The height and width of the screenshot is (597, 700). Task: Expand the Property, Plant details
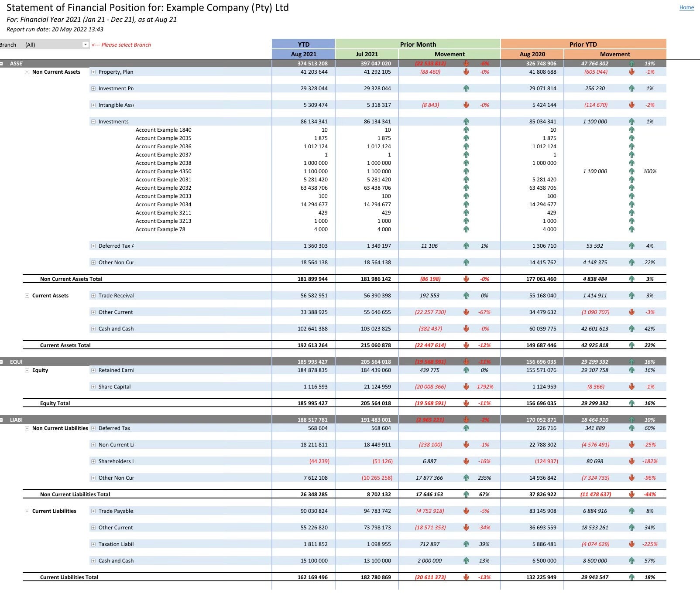pos(93,72)
